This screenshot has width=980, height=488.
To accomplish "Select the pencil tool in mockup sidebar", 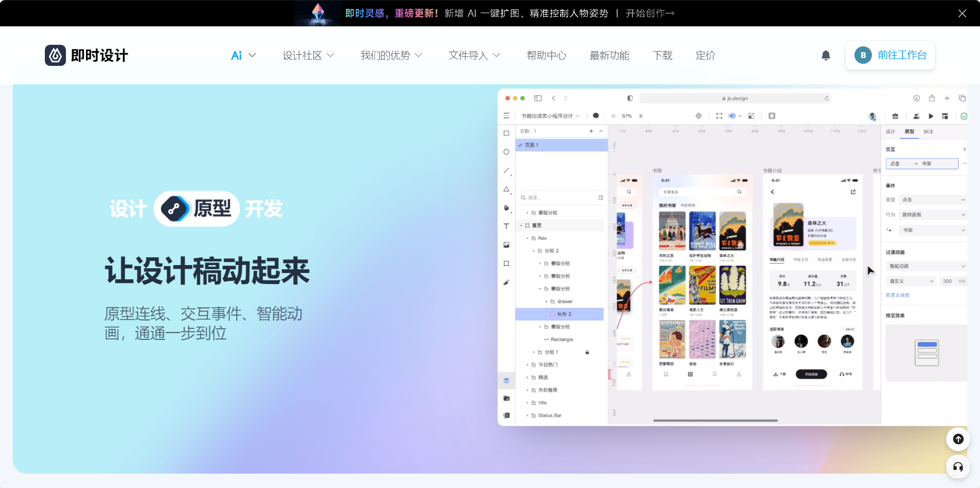I will [506, 282].
